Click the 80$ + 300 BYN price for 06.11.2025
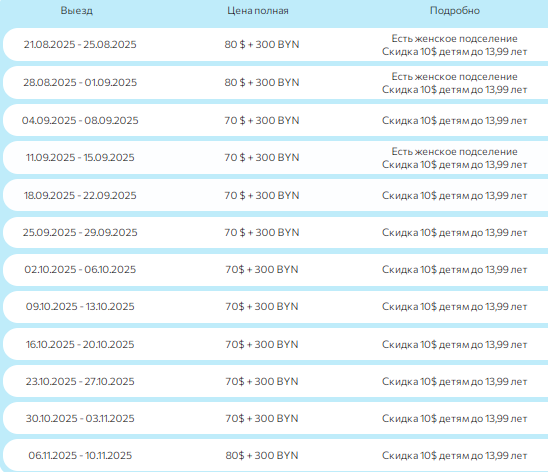548x472 pixels. [262, 455]
